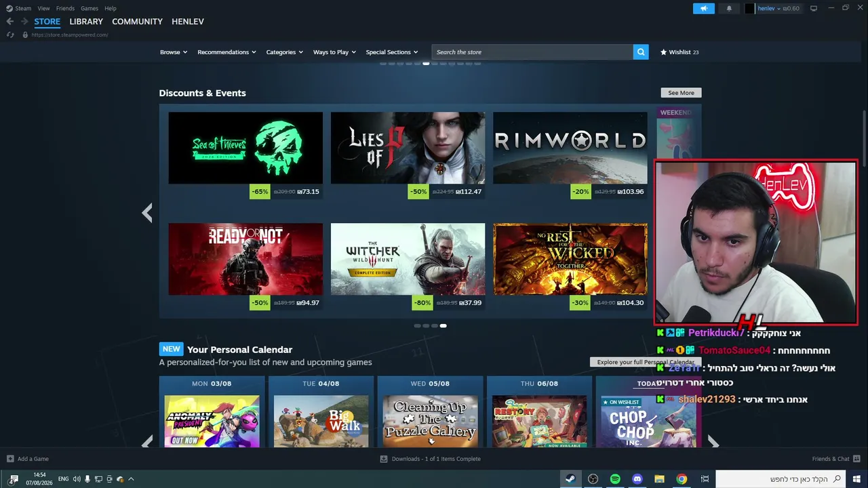Open the Friends menu

coord(65,8)
